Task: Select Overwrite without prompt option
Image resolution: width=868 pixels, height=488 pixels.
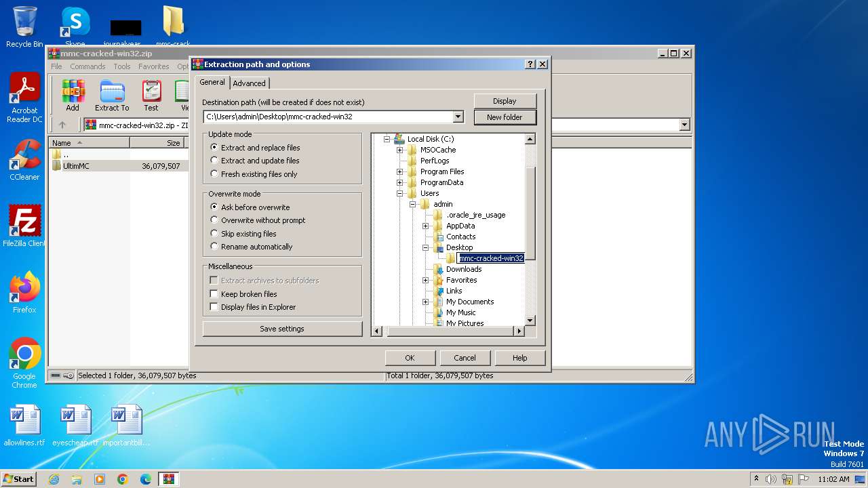Action: point(258,220)
